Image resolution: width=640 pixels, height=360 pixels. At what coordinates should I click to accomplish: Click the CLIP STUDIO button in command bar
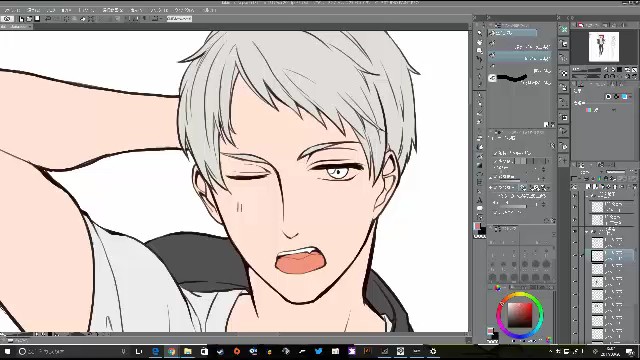pos(179,19)
